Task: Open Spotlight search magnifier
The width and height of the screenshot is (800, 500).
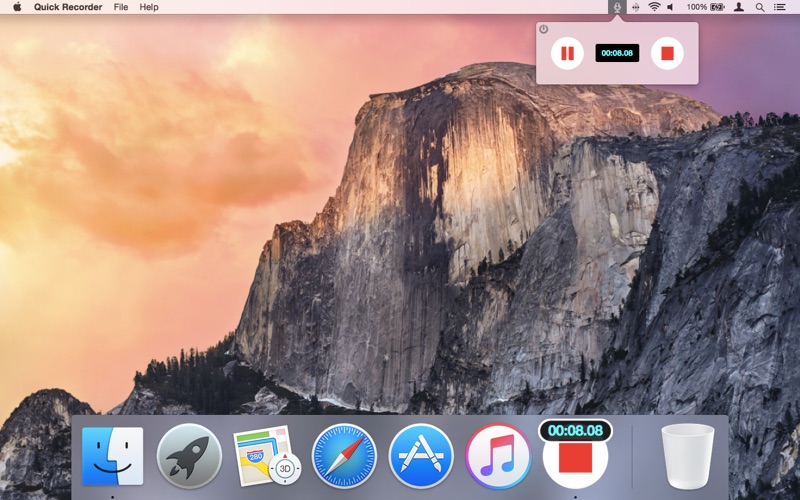Action: tap(760, 7)
